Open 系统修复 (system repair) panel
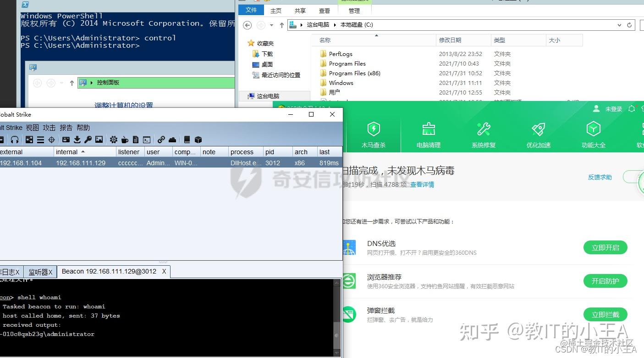 [483, 134]
